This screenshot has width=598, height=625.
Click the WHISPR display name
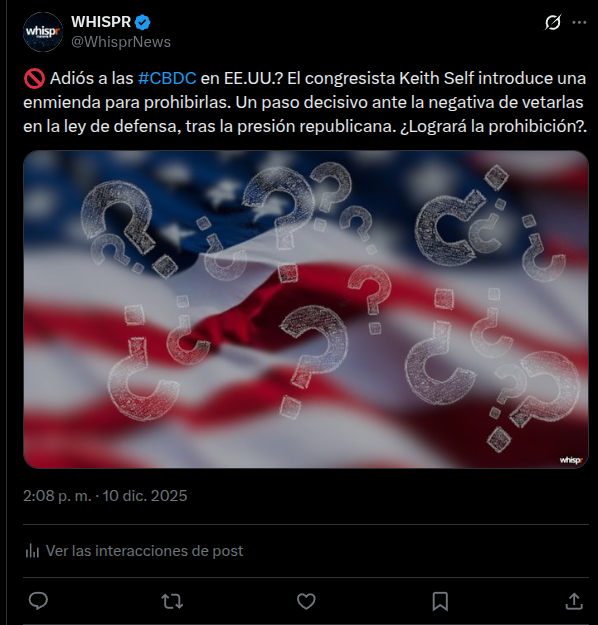[101, 22]
